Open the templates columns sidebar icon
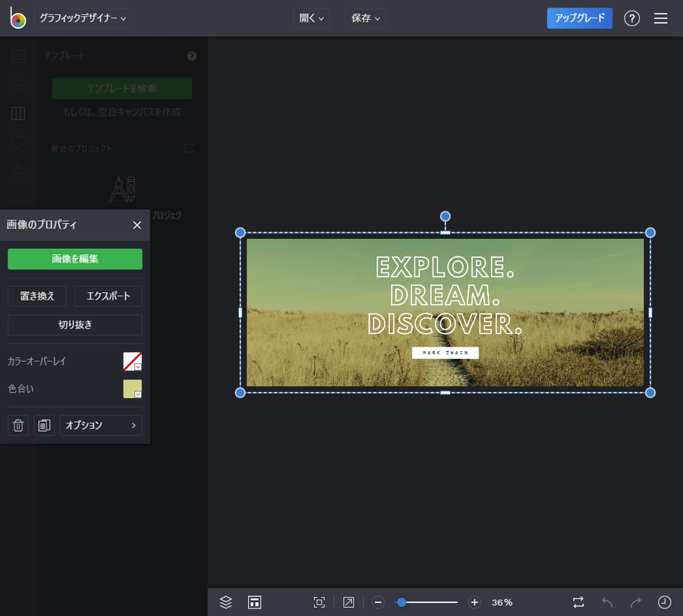Viewport: 683px width, 616px height. [18, 114]
